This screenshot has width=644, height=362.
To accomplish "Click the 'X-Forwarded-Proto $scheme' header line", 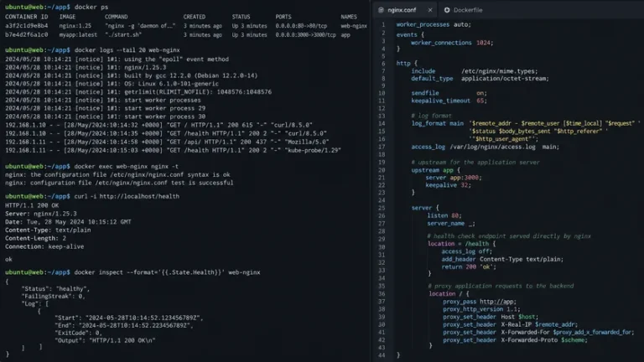I will click(x=515, y=340).
